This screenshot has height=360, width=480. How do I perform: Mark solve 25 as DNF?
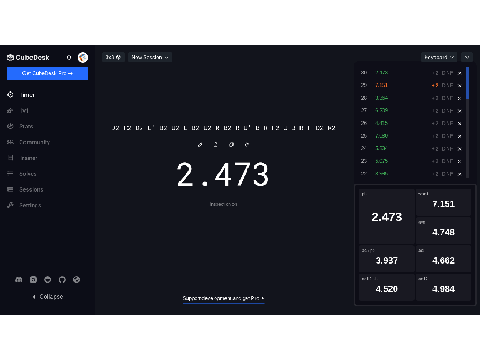click(x=447, y=136)
